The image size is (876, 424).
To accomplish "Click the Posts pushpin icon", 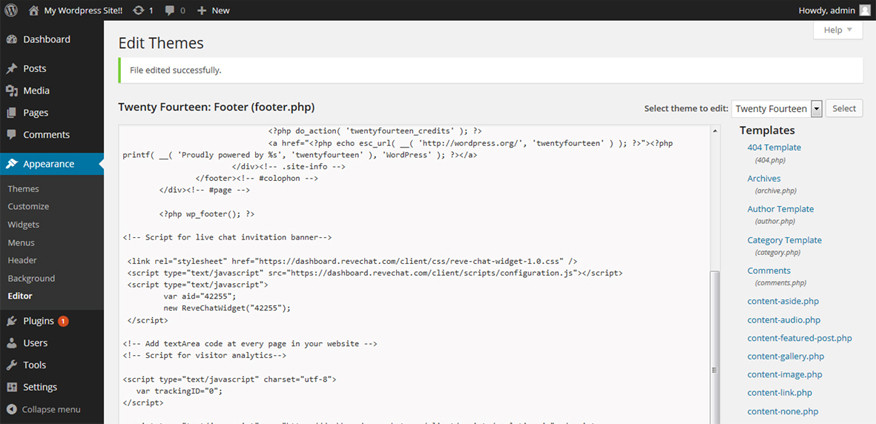I will point(12,69).
